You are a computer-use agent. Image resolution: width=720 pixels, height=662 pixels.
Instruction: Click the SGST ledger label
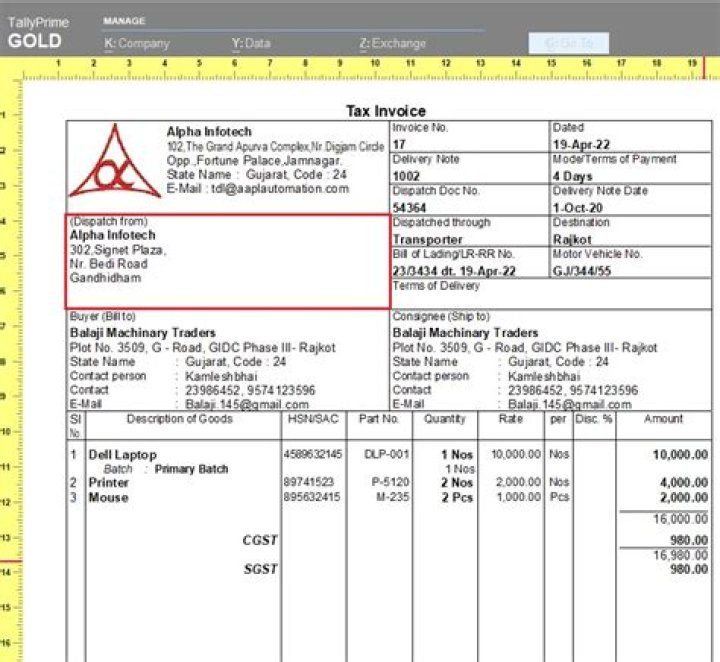coord(260,569)
